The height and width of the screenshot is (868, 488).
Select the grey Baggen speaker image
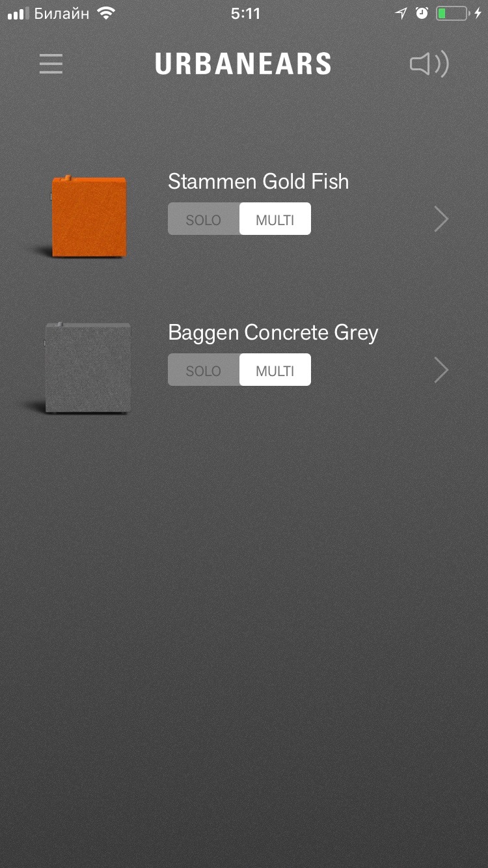88,367
